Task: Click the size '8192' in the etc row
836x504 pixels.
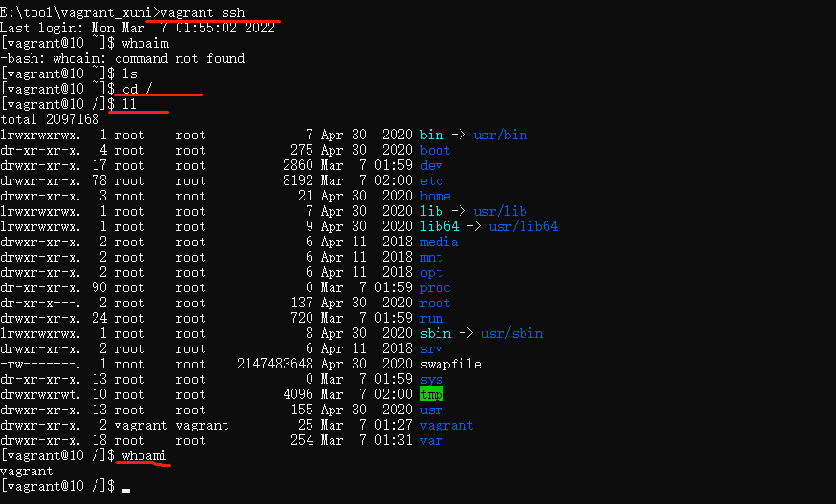Action: 298,180
